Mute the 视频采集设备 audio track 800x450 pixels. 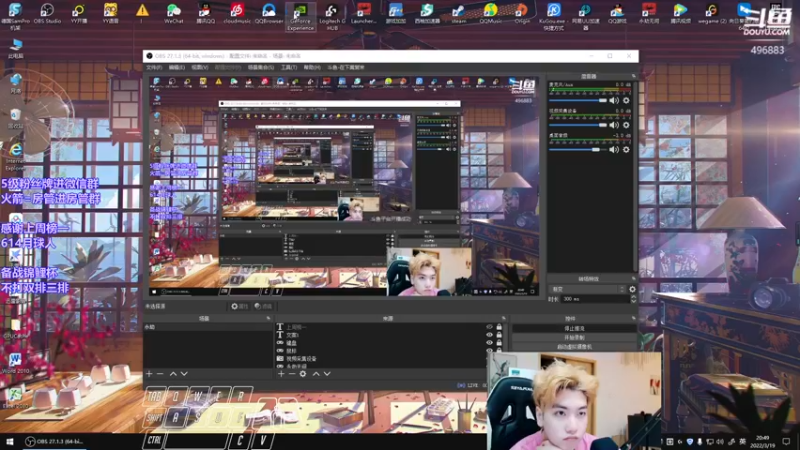point(614,125)
